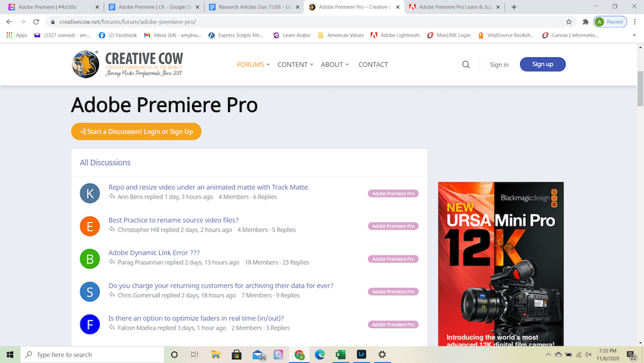Click the All Discussions heading link

(x=105, y=162)
